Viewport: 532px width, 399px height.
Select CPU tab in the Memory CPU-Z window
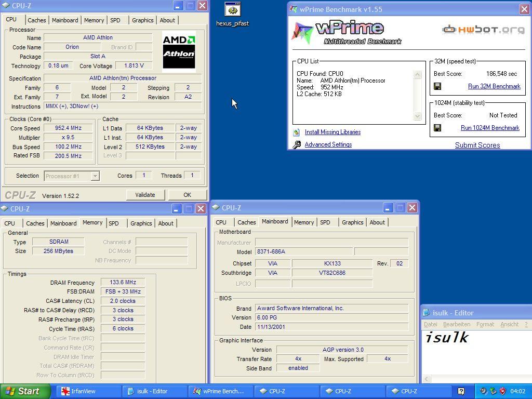[9, 223]
